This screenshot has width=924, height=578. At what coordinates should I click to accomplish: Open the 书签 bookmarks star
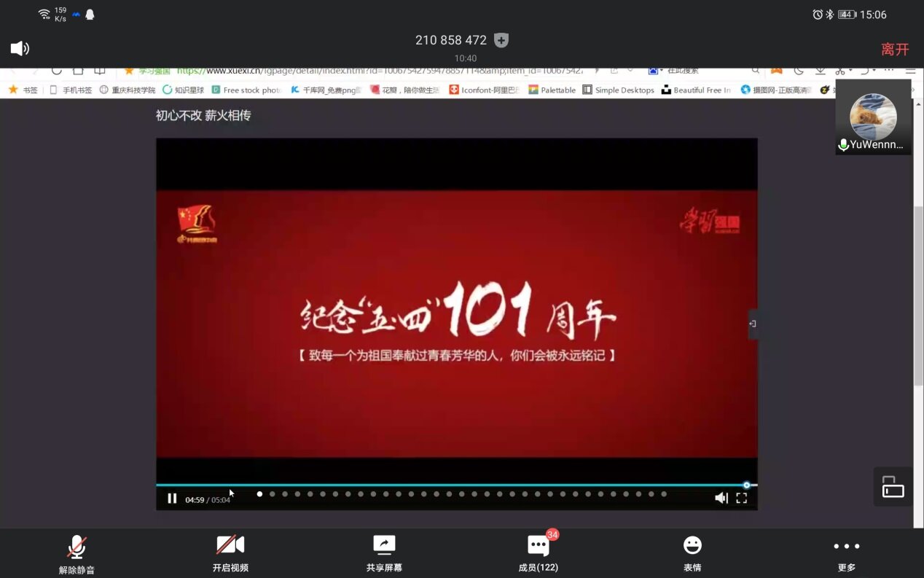(23, 90)
